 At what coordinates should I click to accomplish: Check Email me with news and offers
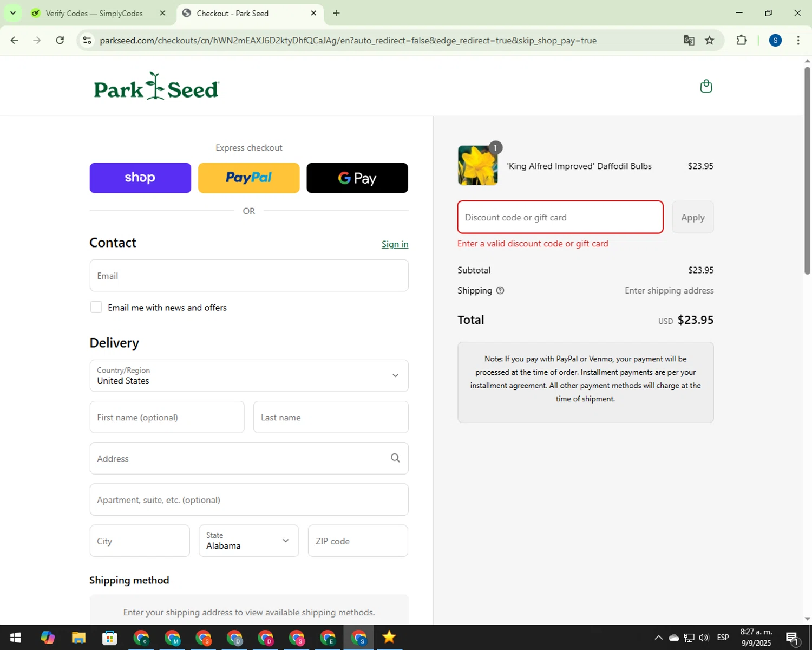(96, 307)
